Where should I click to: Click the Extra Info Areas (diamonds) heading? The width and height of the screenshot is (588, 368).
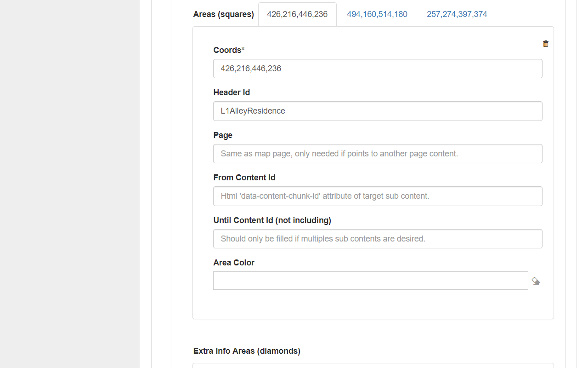click(x=247, y=351)
